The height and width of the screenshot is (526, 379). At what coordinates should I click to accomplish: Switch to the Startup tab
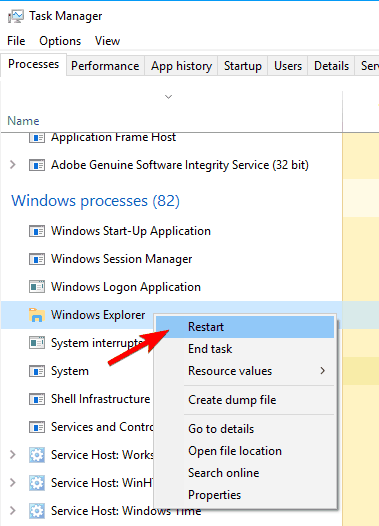click(x=243, y=66)
